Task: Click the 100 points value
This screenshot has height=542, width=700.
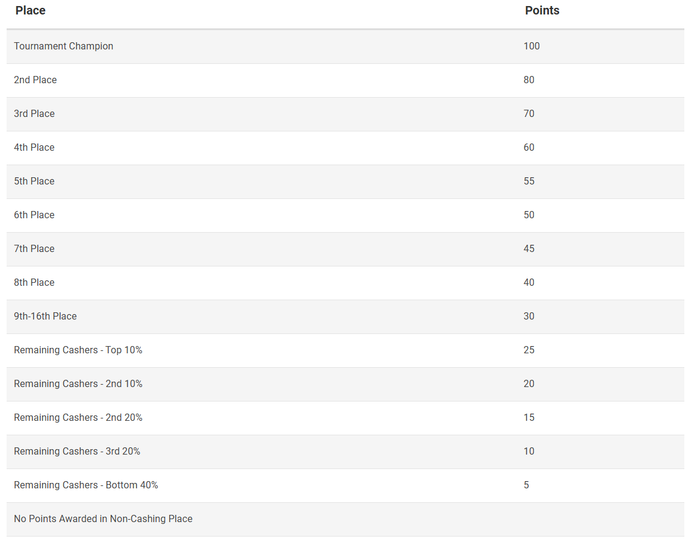Action: [531, 46]
